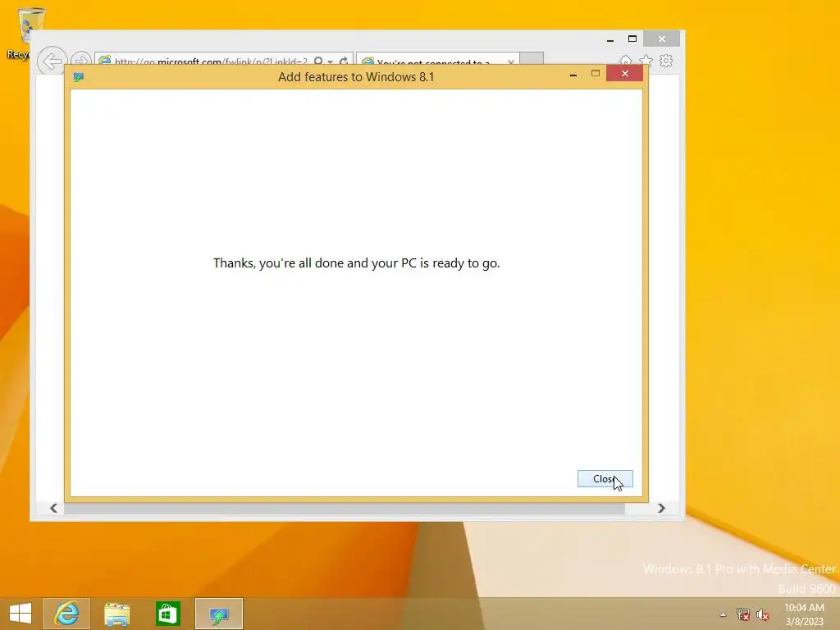This screenshot has width=840, height=630.
Task: Show hidden system tray icons
Action: (x=724, y=614)
